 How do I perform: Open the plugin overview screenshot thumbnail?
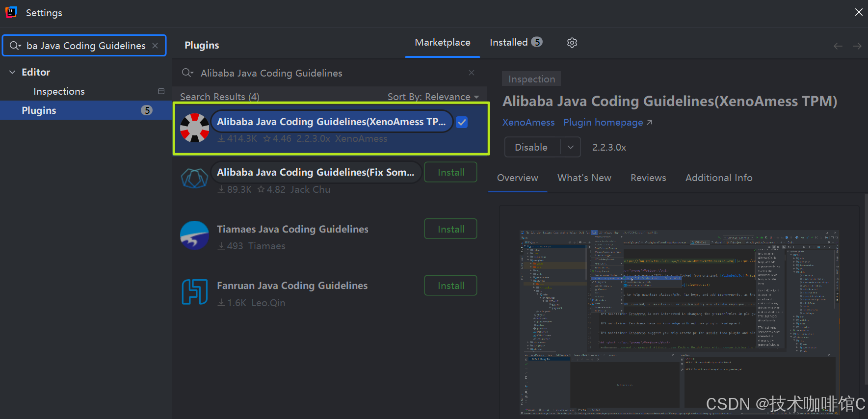680,323
